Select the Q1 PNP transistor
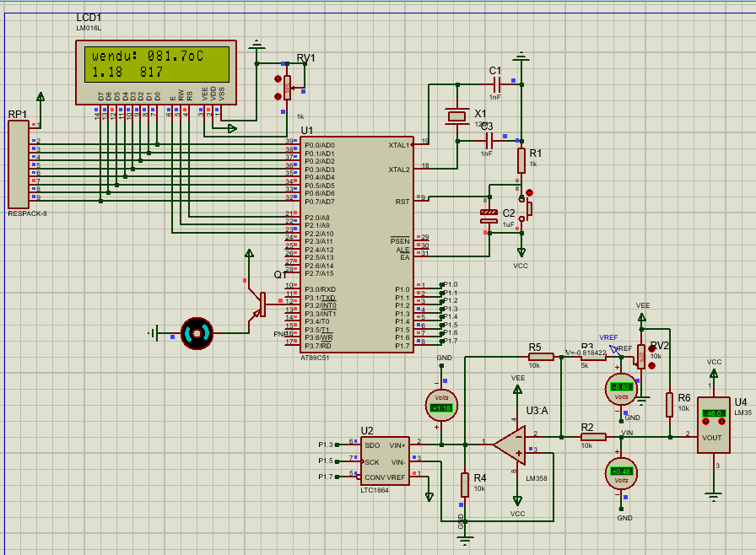The image size is (756, 555). tap(257, 304)
